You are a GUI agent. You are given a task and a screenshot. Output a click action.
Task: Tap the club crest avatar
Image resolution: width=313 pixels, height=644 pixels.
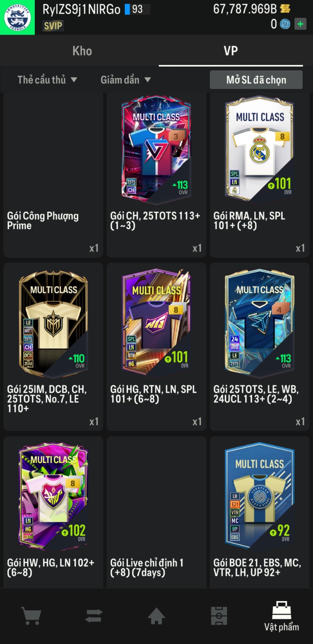point(17,17)
